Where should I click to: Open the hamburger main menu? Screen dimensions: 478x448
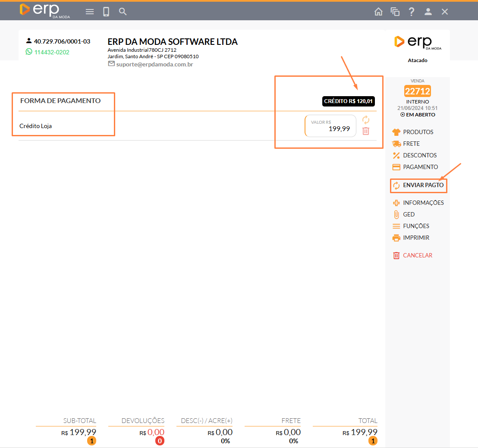[x=90, y=12]
